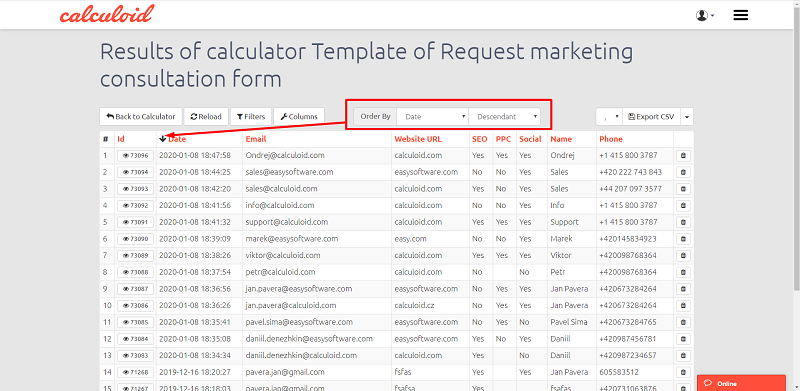The height and width of the screenshot is (391, 800).
Task: Open the Columns settings
Action: tap(299, 116)
